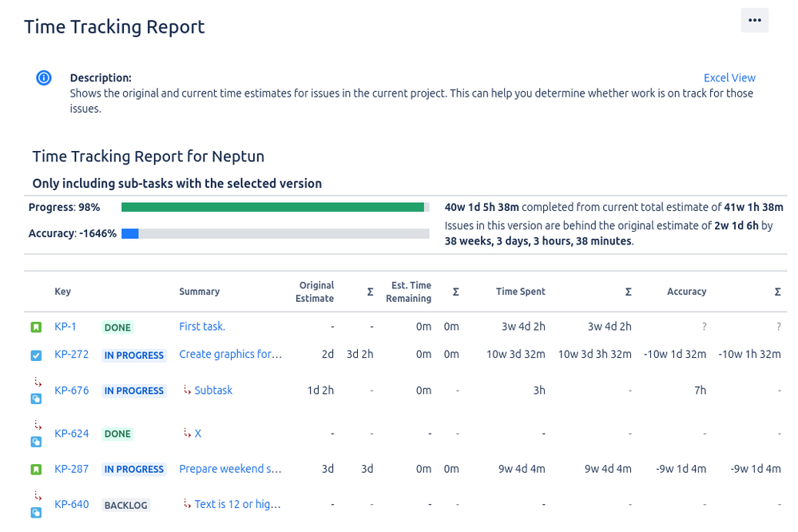Open the IN PROGRESS status for KP-272

(133, 355)
